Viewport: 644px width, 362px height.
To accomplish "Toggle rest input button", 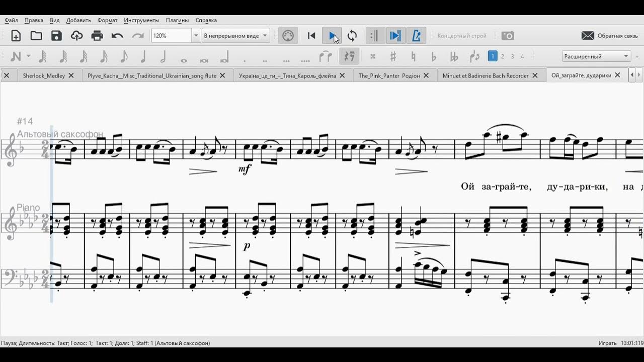I will [x=349, y=56].
